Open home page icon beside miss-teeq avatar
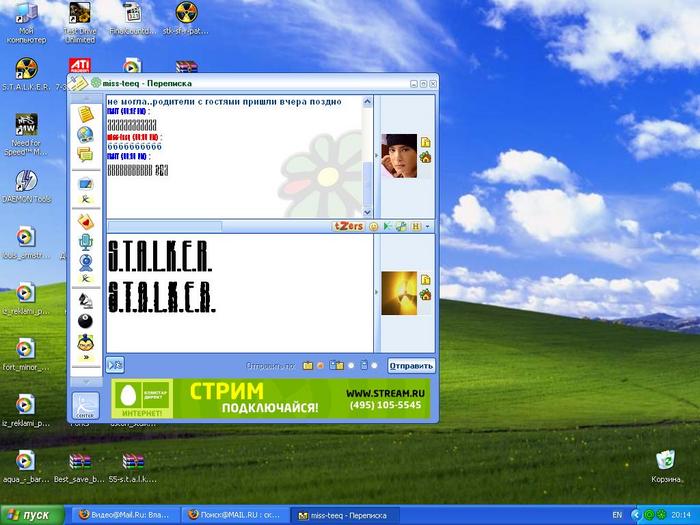The width and height of the screenshot is (700, 525). pyautogui.click(x=425, y=157)
